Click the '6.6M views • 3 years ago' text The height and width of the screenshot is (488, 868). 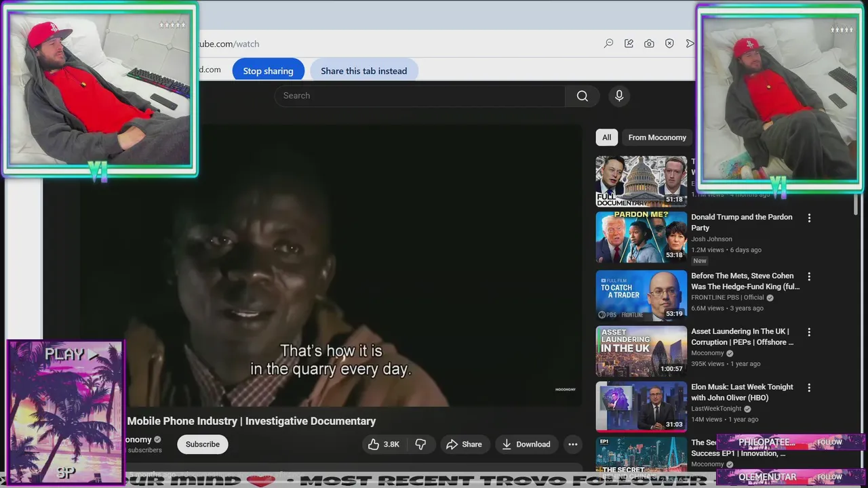727,308
